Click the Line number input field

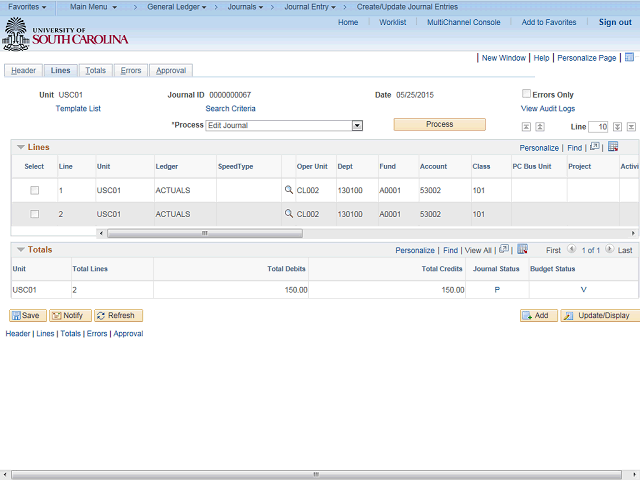pos(598,127)
